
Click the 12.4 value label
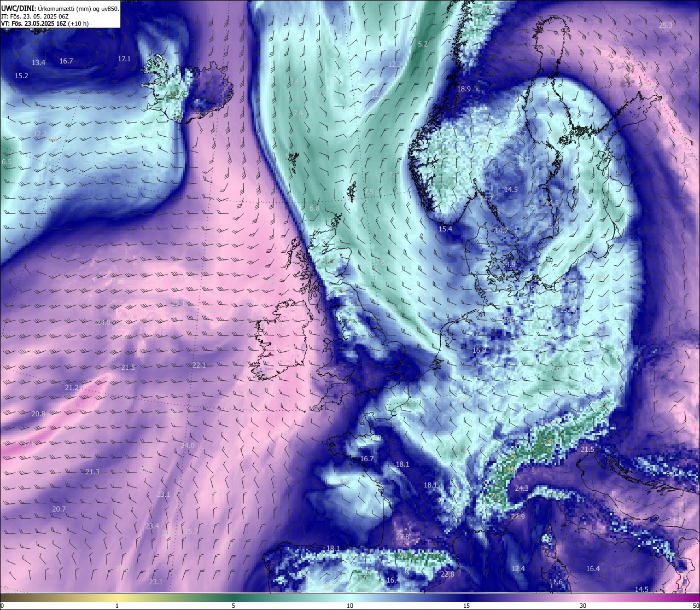click(x=518, y=568)
